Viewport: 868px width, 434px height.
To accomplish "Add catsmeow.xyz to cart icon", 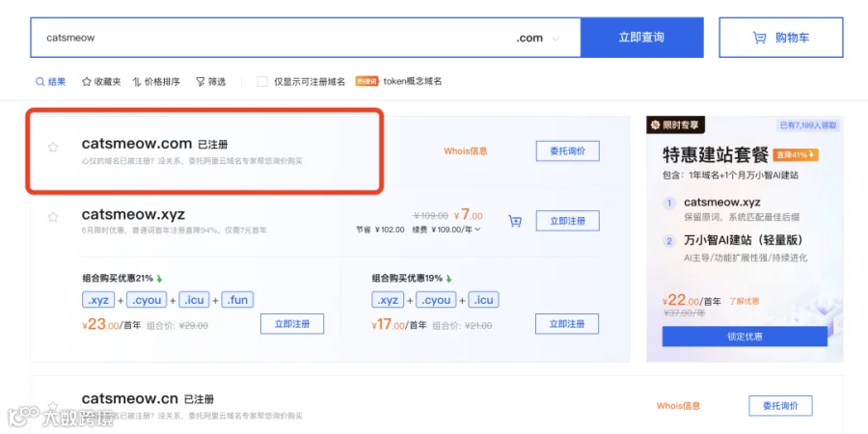I will point(515,222).
